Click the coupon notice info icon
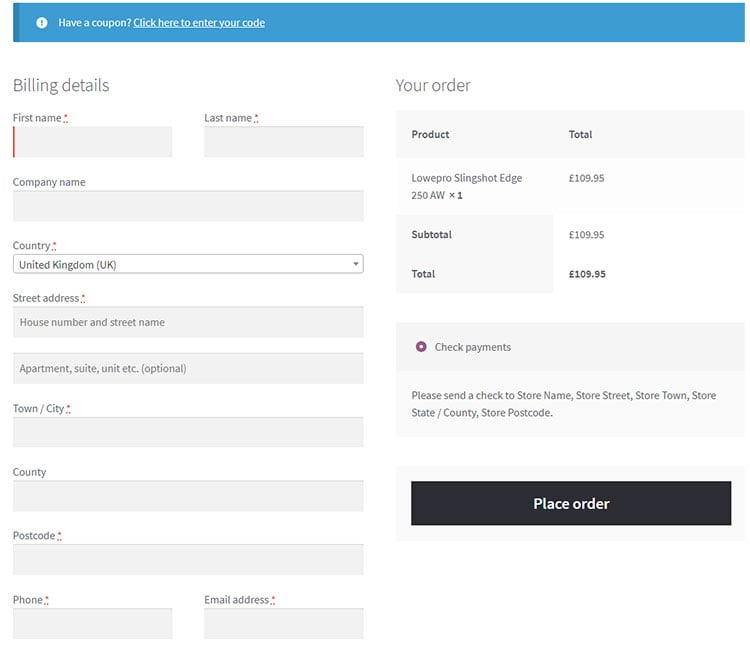This screenshot has width=750, height=669. (x=42, y=22)
